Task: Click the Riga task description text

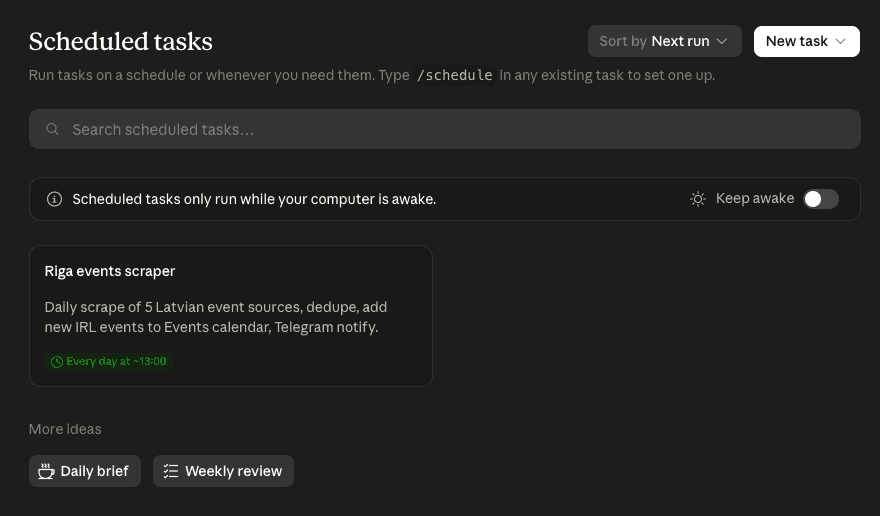Action: pos(216,317)
